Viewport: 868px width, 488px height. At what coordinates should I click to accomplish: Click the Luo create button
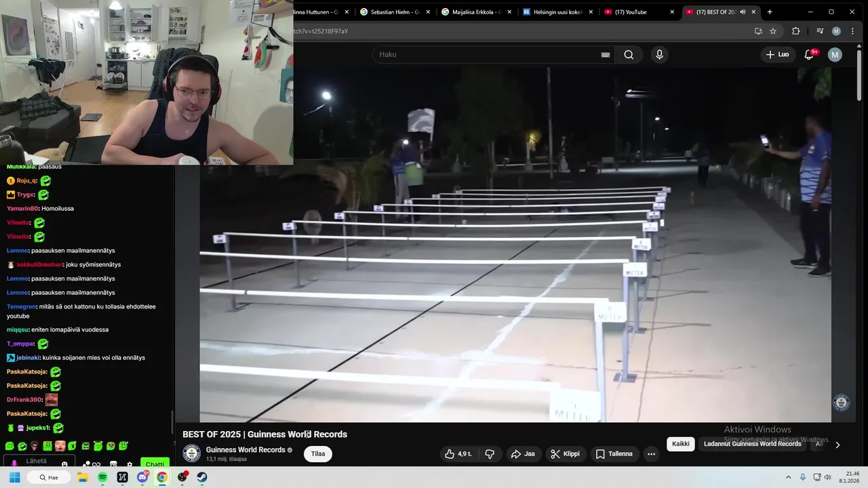778,54
